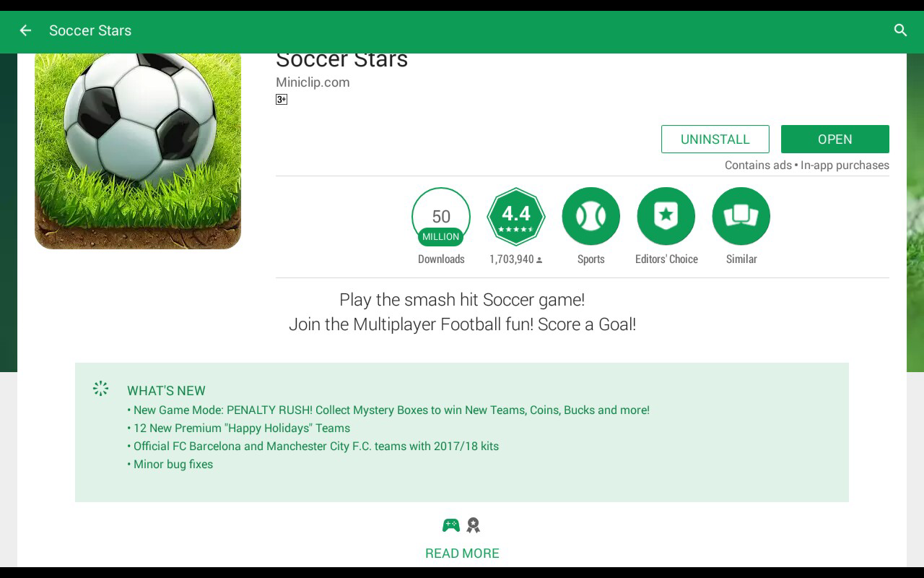Tap the back arrow icon
The height and width of the screenshot is (578, 924).
click(25, 30)
